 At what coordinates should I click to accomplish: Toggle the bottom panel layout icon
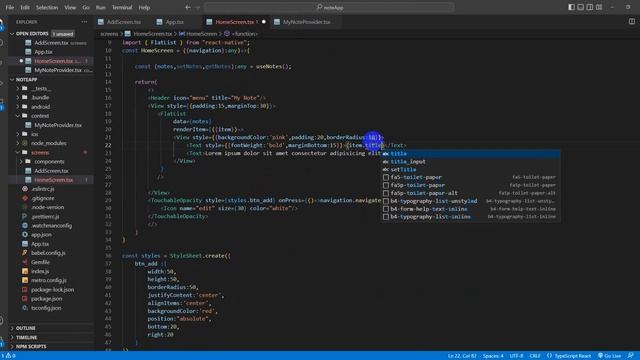(580, 7)
